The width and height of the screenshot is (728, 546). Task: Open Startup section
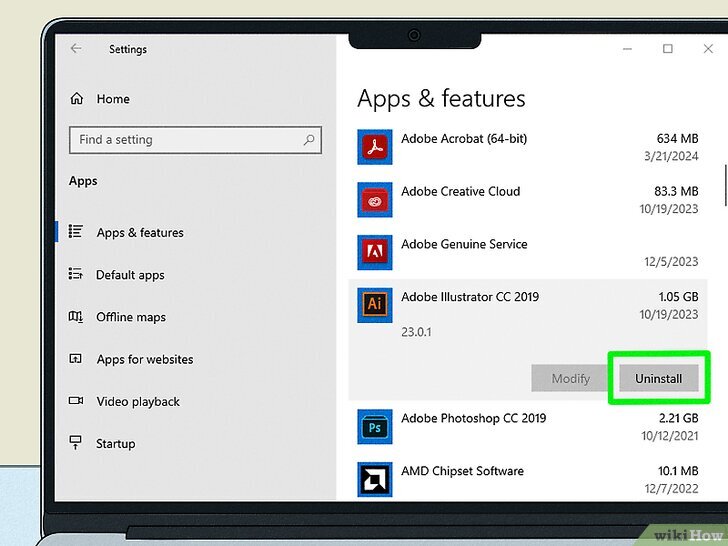click(x=116, y=444)
